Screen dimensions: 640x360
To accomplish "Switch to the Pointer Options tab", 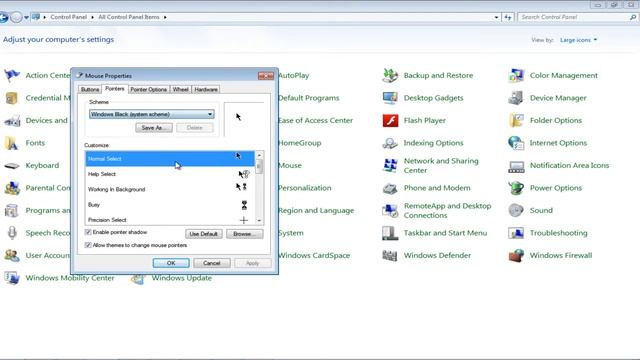I will [x=149, y=89].
